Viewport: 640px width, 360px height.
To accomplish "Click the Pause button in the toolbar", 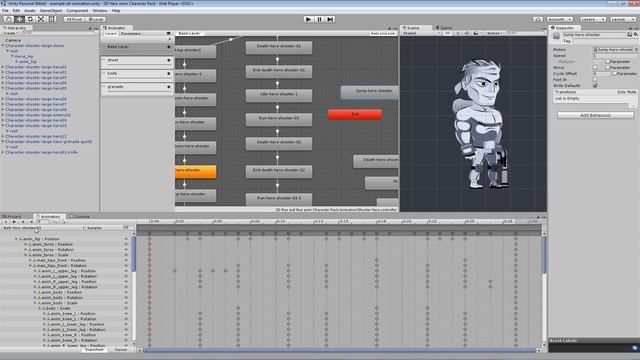I will tap(320, 19).
